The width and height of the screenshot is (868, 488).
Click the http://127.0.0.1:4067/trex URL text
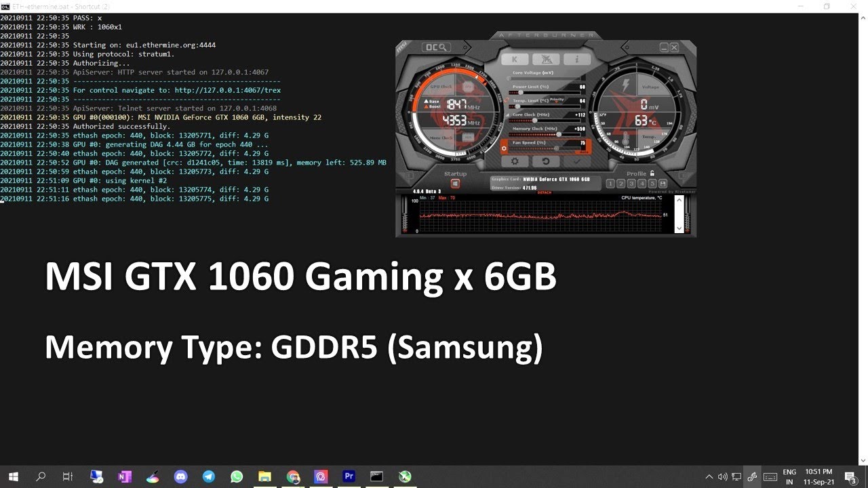click(x=227, y=90)
